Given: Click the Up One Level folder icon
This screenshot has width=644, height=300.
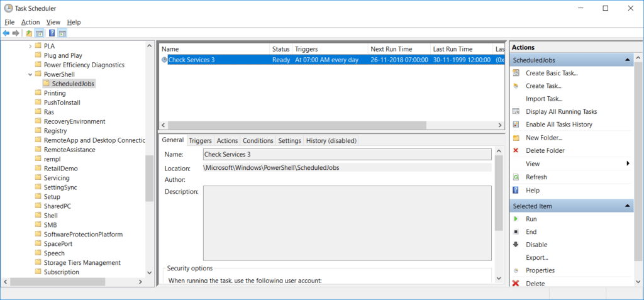Looking at the screenshot, I should click(x=29, y=33).
